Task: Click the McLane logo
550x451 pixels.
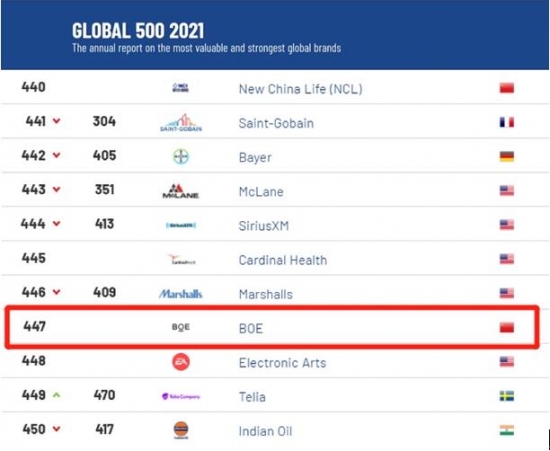Action: (x=181, y=191)
